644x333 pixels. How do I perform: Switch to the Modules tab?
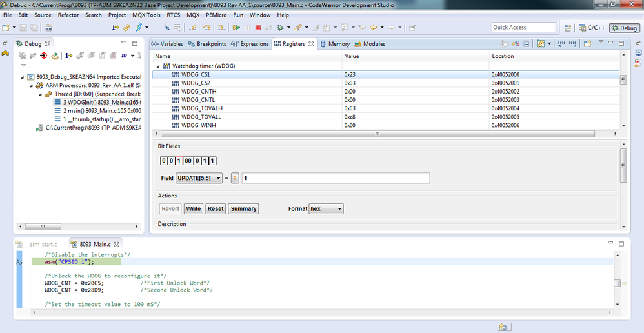coord(370,43)
